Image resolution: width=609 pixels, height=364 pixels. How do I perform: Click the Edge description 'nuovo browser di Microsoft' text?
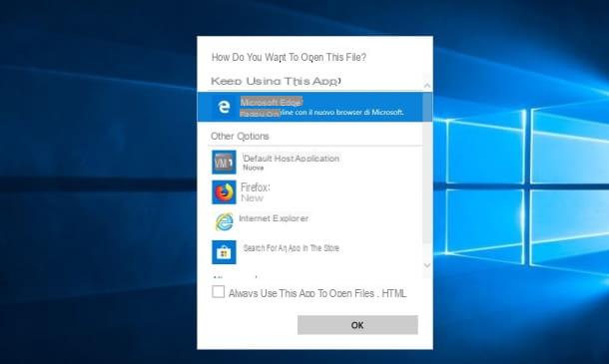[358, 112]
